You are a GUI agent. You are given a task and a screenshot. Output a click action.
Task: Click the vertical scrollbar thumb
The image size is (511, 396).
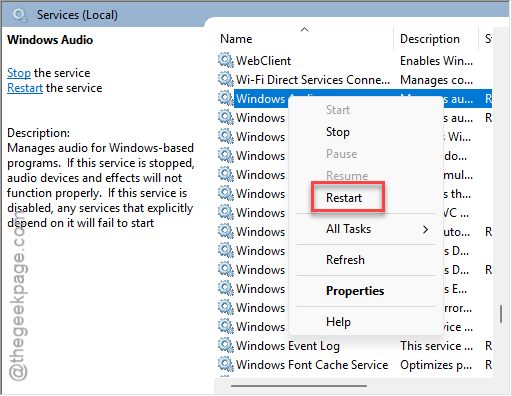pyautogui.click(x=501, y=314)
